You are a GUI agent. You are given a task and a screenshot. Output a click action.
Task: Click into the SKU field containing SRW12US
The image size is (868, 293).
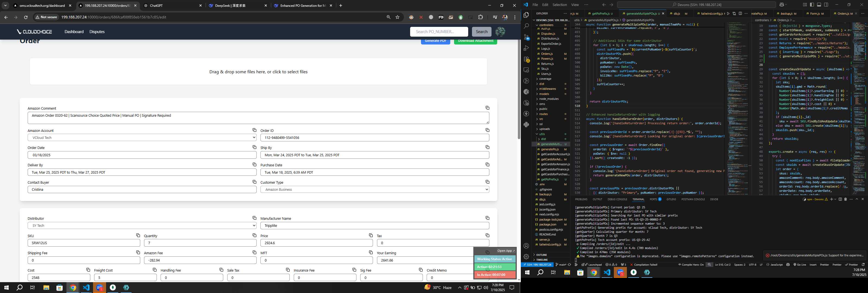coord(84,243)
